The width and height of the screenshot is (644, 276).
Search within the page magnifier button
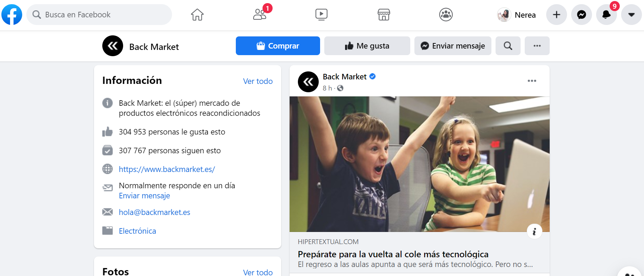tap(508, 46)
